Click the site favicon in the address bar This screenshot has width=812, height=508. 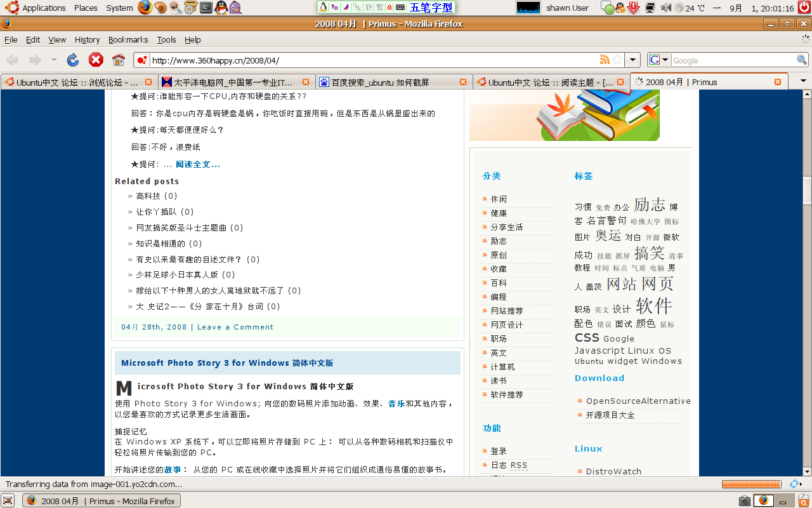pos(142,60)
